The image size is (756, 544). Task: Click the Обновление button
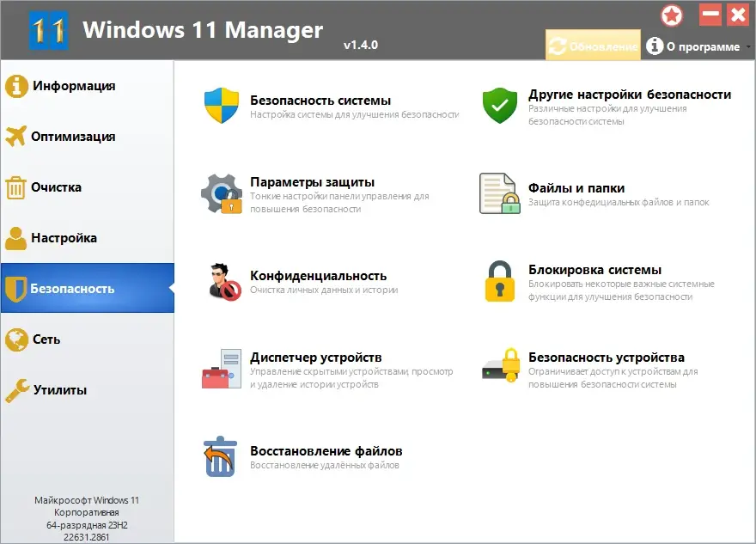[591, 47]
